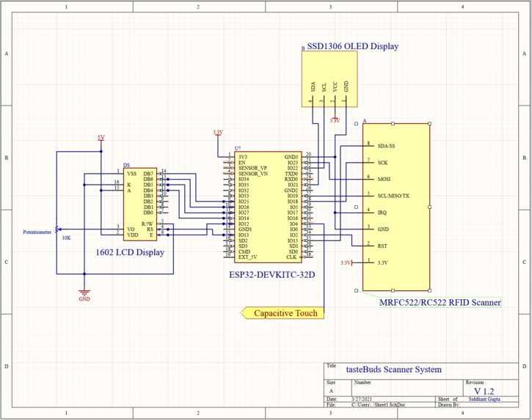Click the Potentiometer text label

click(x=37, y=232)
